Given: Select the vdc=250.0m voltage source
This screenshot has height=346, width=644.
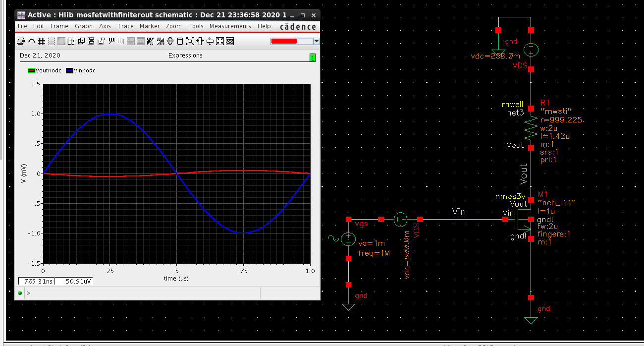Looking at the screenshot, I should (531, 49).
